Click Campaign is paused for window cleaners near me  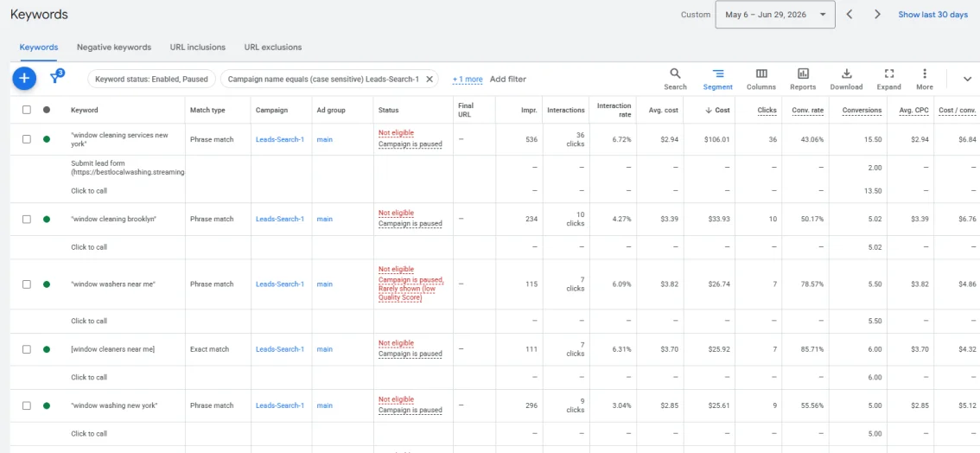click(x=410, y=354)
